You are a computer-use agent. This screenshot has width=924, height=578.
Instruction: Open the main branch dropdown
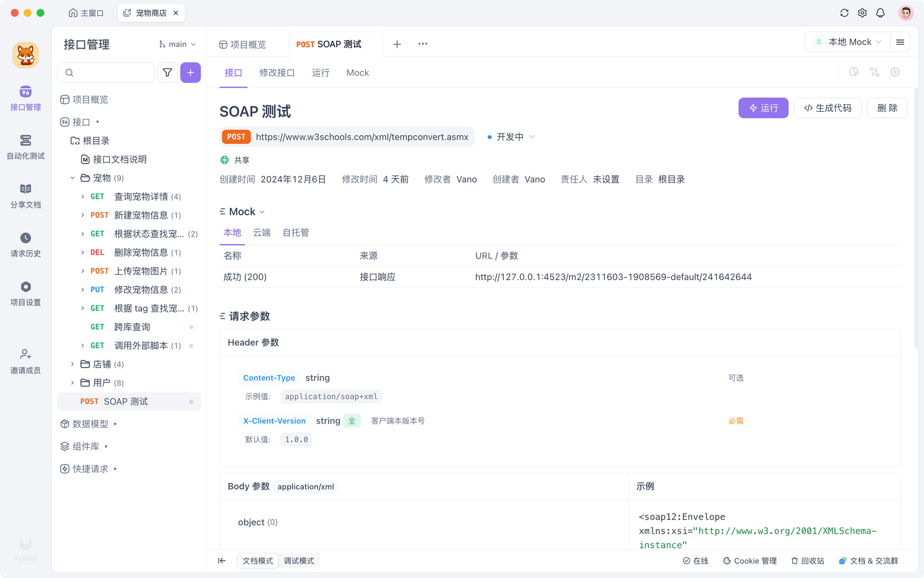pos(177,44)
